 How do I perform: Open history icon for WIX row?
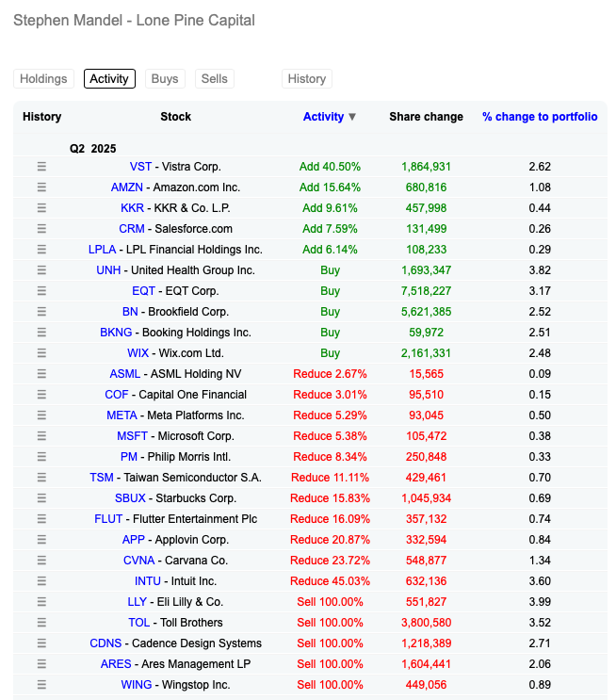pos(41,353)
